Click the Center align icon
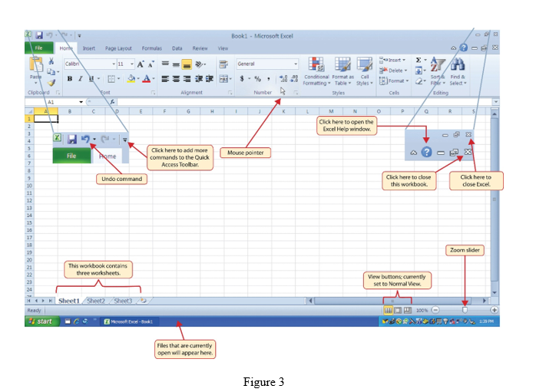 pos(176,79)
